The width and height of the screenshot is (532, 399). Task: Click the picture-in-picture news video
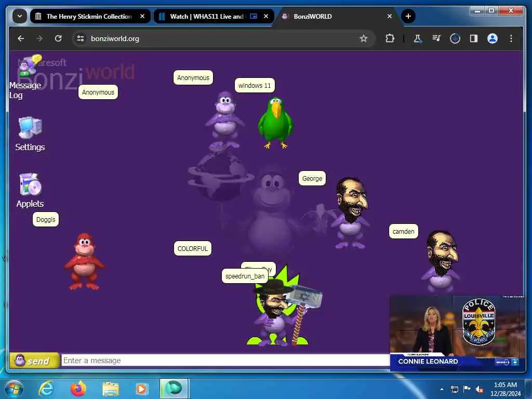tap(457, 333)
